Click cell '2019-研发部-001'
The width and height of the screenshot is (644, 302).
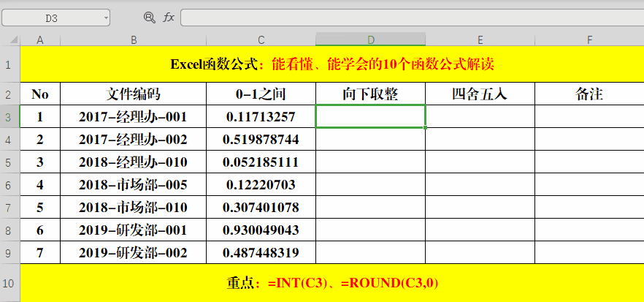coord(134,230)
